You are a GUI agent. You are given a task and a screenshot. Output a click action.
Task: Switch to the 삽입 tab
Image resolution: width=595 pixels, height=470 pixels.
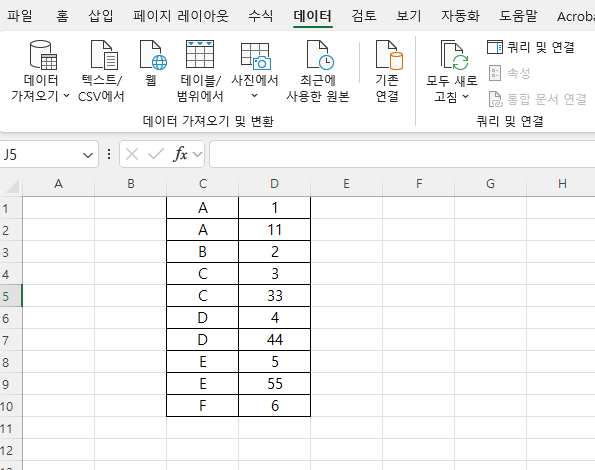coord(101,16)
